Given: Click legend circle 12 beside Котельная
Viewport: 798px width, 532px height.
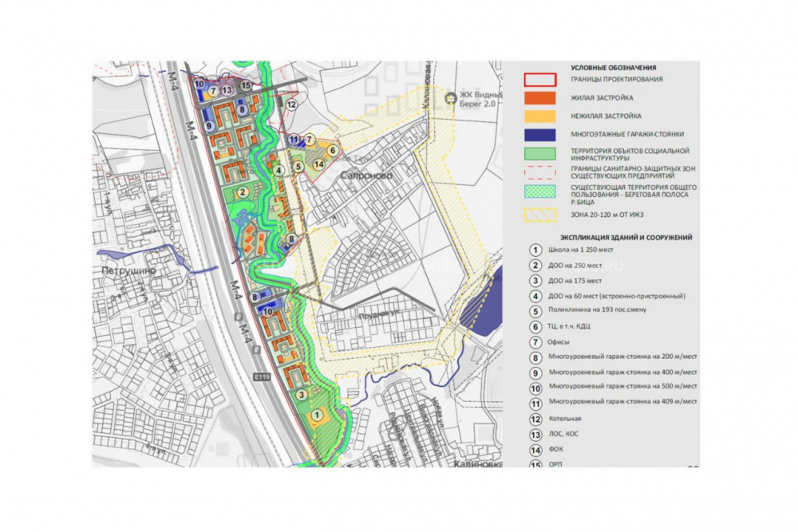Looking at the screenshot, I should click(535, 419).
